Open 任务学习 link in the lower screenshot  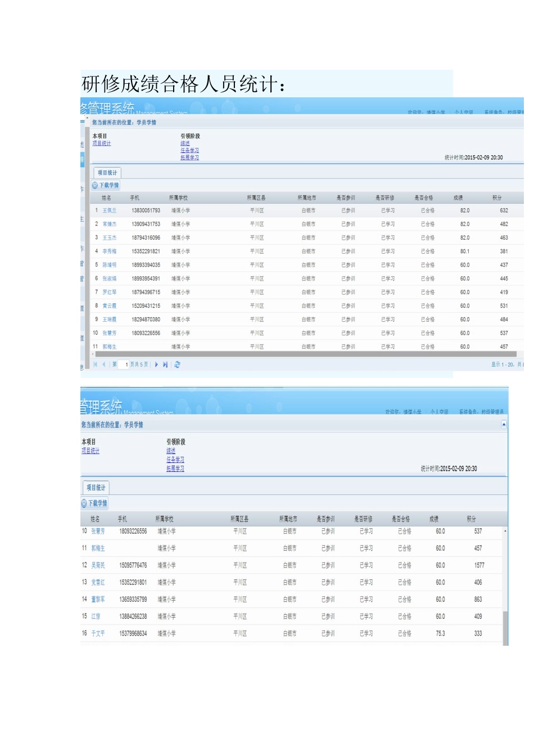coord(175,460)
